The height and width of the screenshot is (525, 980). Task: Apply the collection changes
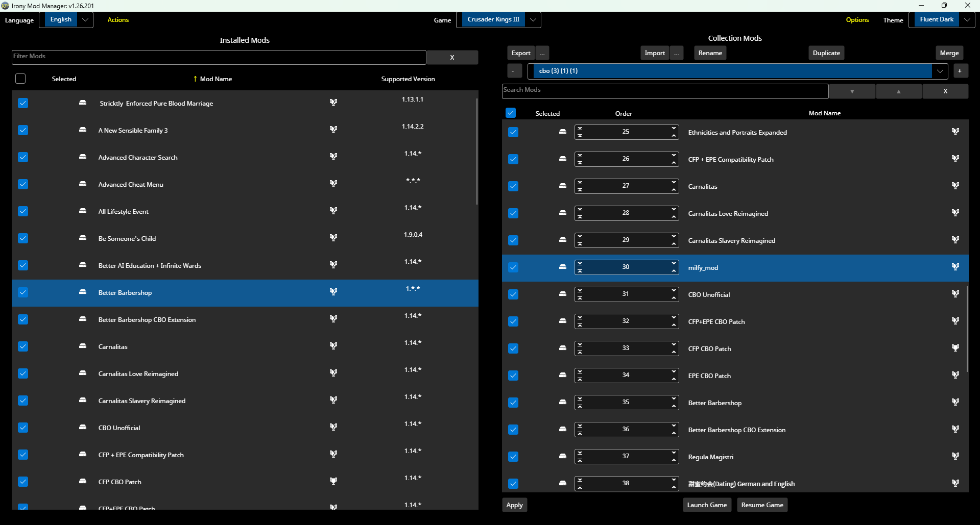click(x=515, y=505)
